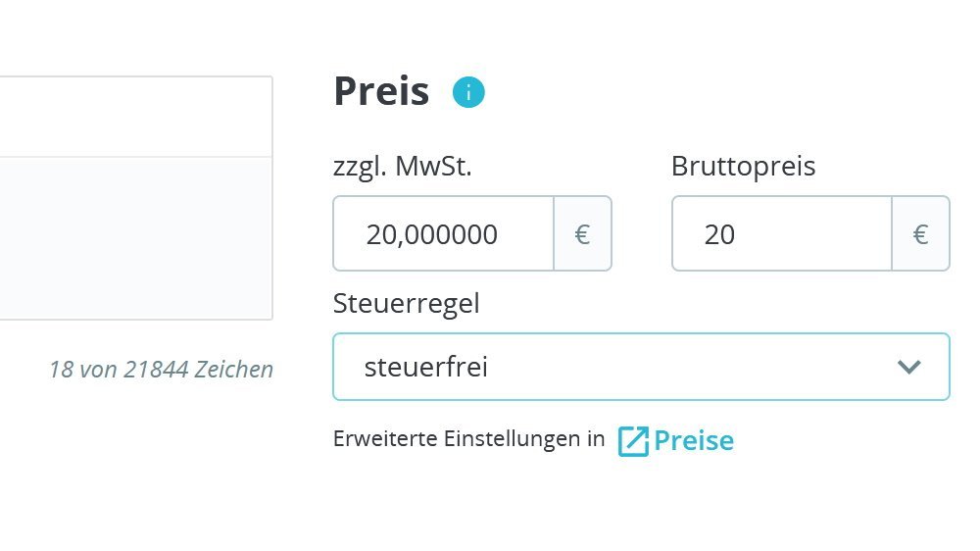The height and width of the screenshot is (551, 980).
Task: Click the "18 von 21844 Zeichen" counter
Action: point(161,370)
